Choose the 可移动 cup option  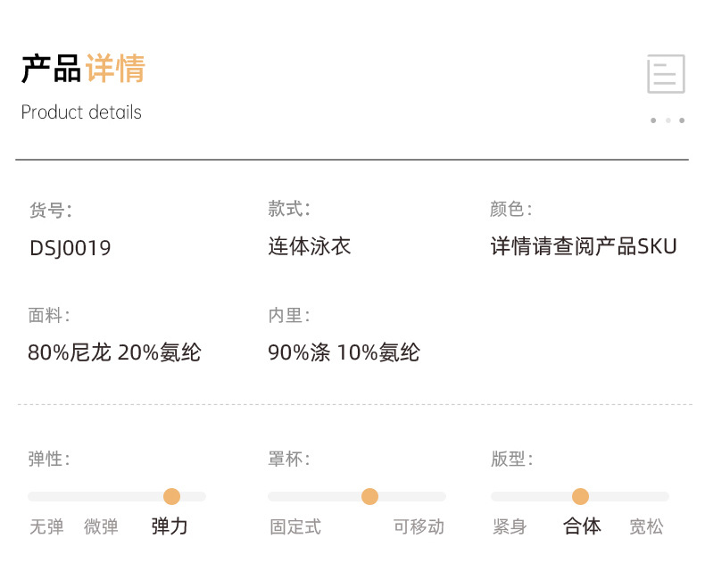[419, 526]
